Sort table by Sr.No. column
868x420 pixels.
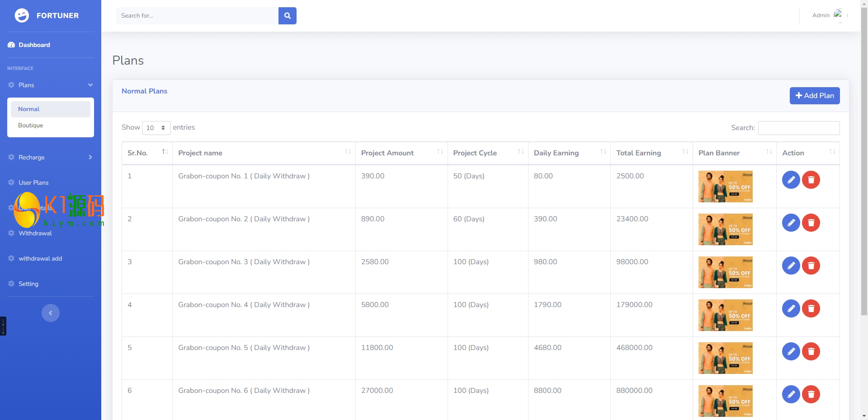click(146, 153)
